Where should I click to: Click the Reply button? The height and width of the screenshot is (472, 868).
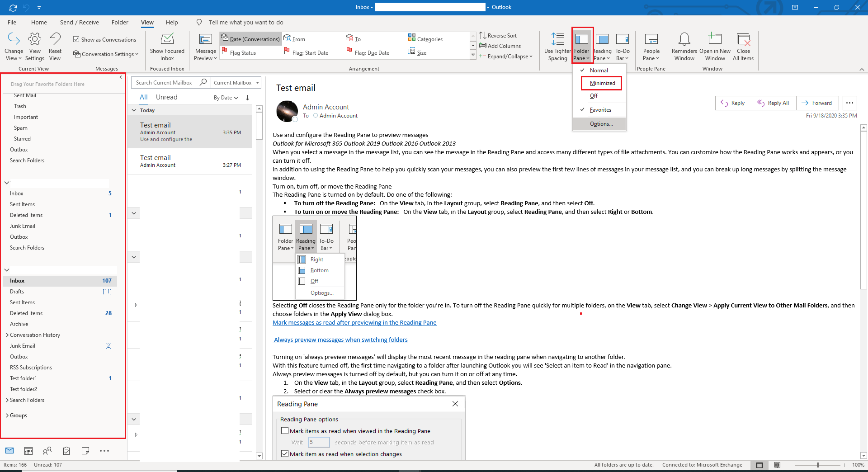(x=733, y=103)
